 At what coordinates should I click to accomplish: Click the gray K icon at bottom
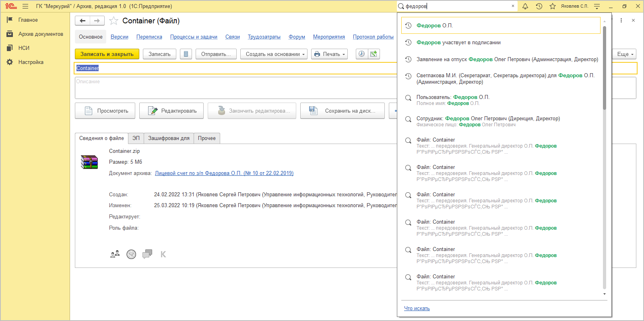163,254
